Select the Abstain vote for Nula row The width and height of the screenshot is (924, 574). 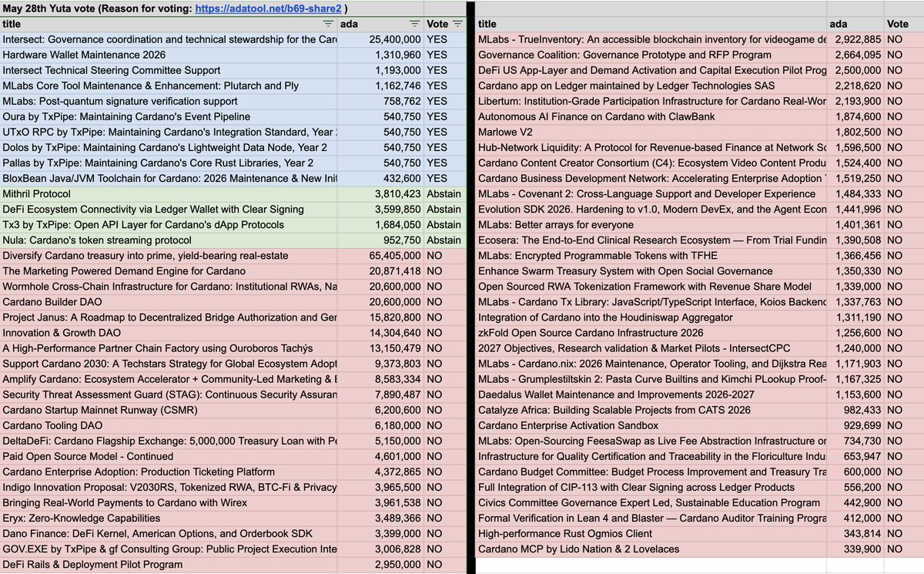(444, 240)
